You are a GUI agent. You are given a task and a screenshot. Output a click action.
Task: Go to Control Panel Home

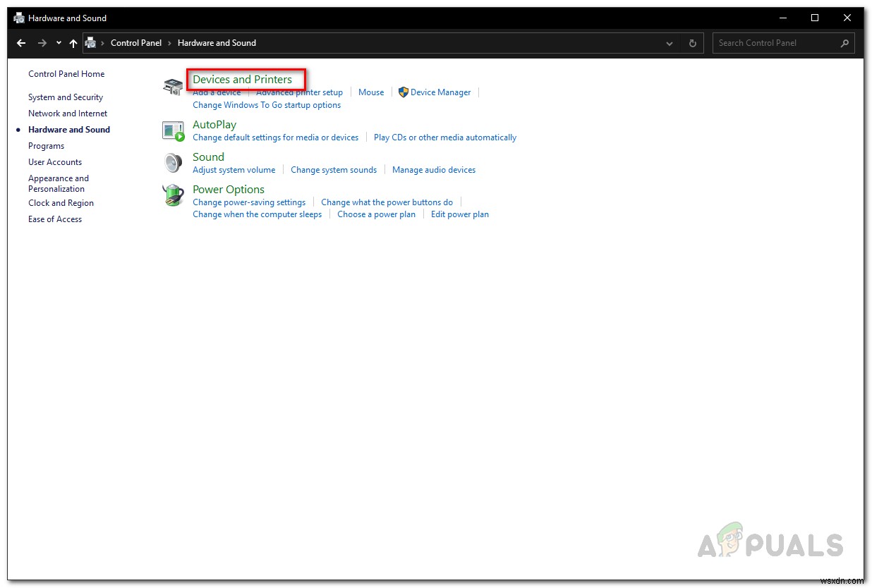[x=66, y=74]
